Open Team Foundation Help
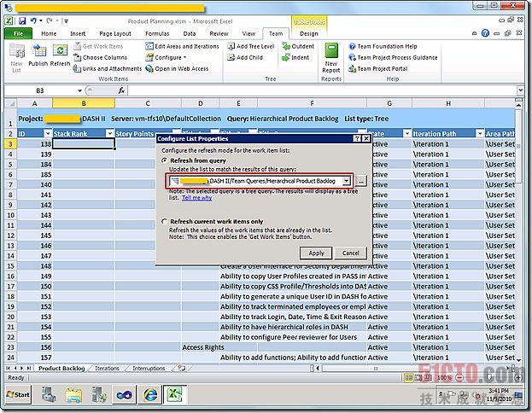532x413 pixels. tap(383, 46)
